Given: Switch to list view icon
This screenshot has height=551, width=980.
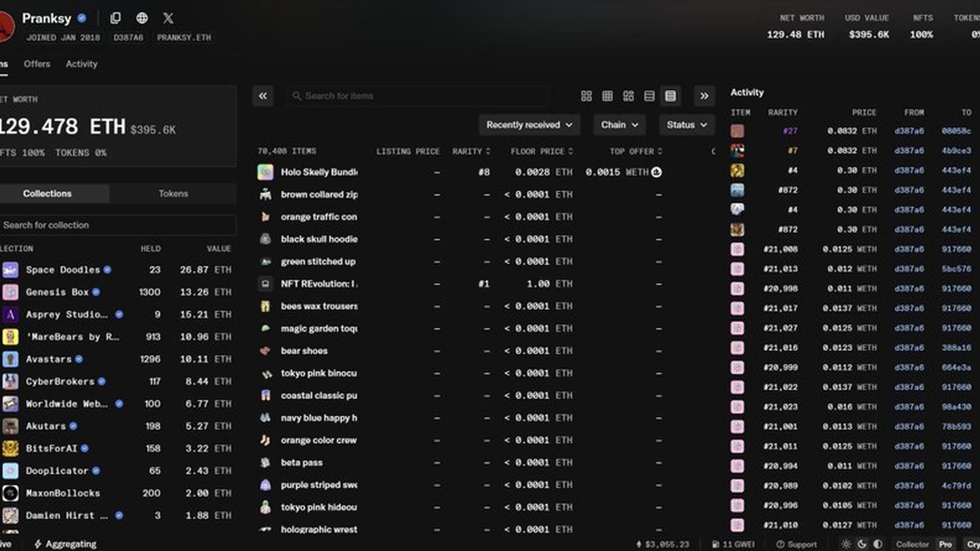Looking at the screenshot, I should (x=649, y=96).
